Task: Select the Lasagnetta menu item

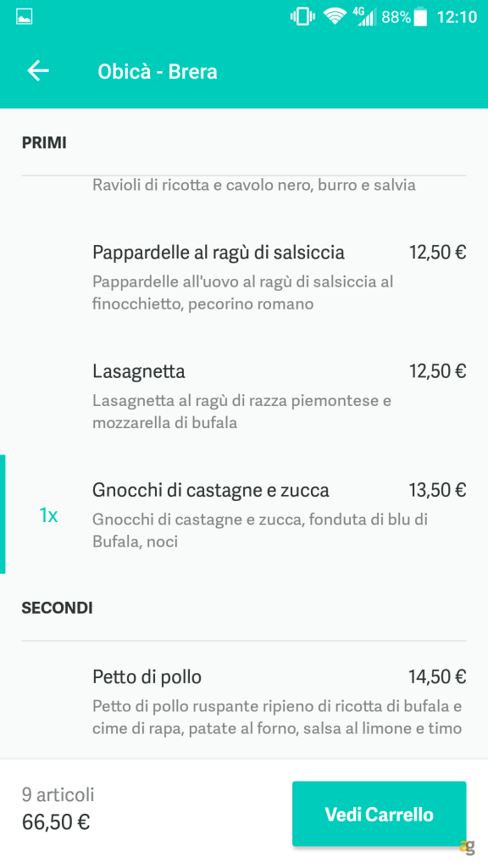Action: tap(138, 370)
